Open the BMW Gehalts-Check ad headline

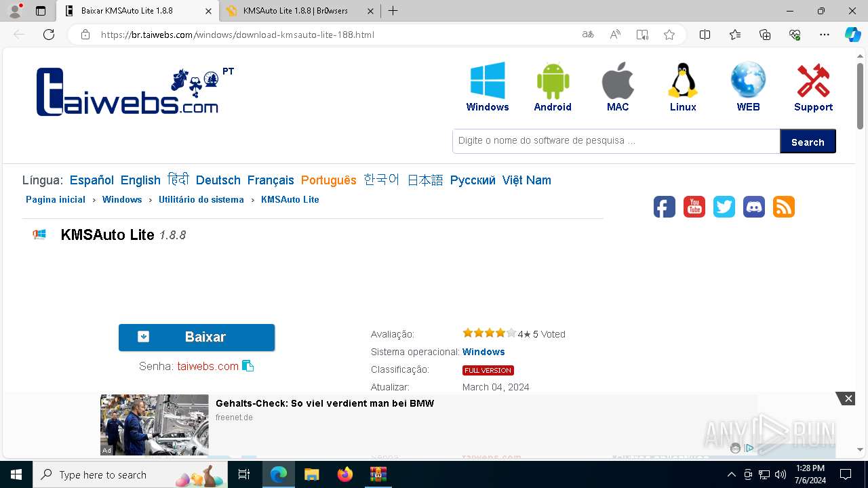tap(325, 403)
